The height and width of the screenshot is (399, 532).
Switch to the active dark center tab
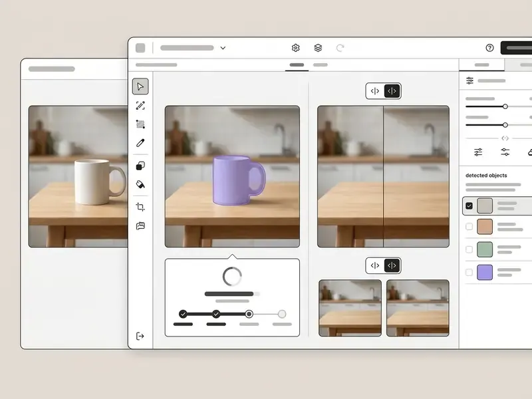pyautogui.click(x=297, y=65)
